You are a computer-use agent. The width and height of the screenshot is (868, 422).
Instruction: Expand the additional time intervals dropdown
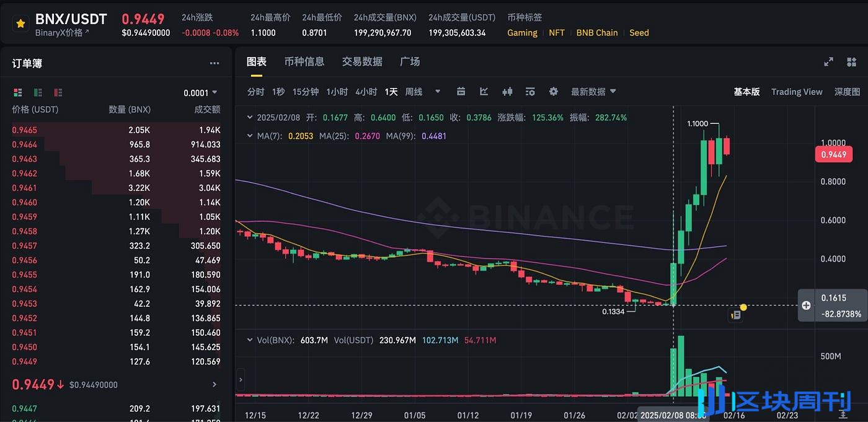[x=438, y=92]
